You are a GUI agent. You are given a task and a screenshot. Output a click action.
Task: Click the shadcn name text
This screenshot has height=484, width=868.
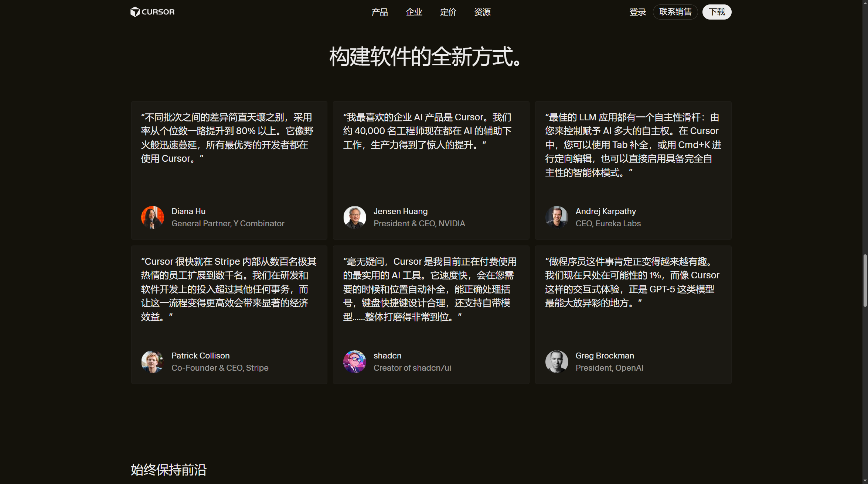388,356
